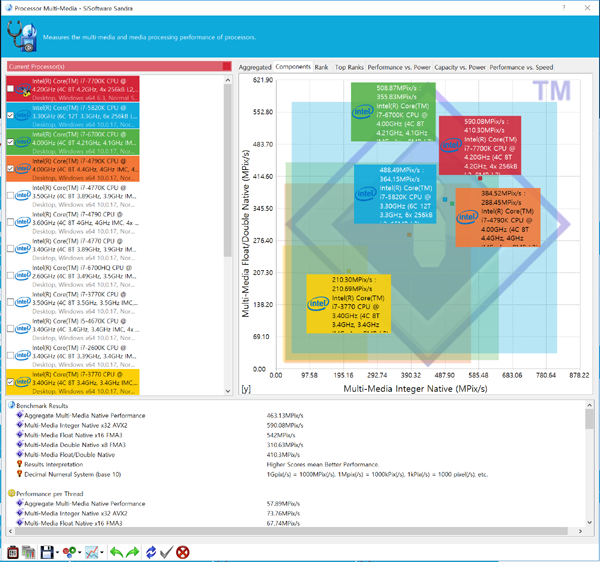
Task: Click the i7-3770 Intel logo in chart
Action: coord(318,304)
